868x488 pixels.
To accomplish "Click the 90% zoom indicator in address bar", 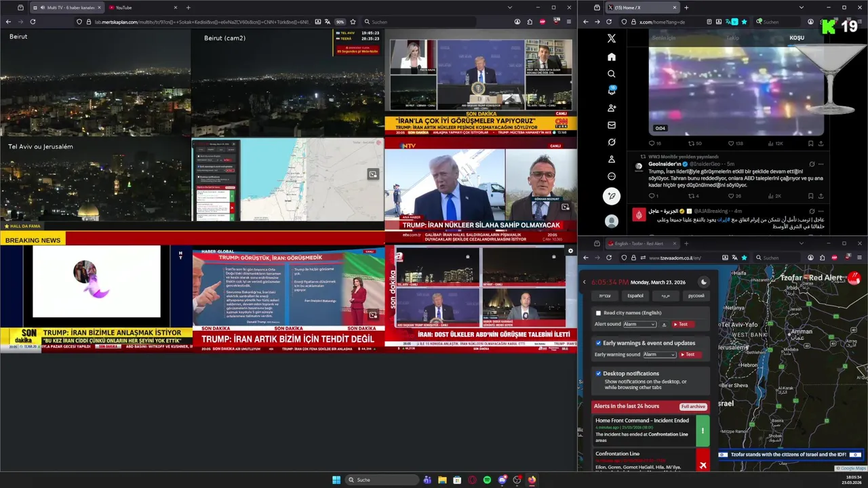I will point(340,22).
